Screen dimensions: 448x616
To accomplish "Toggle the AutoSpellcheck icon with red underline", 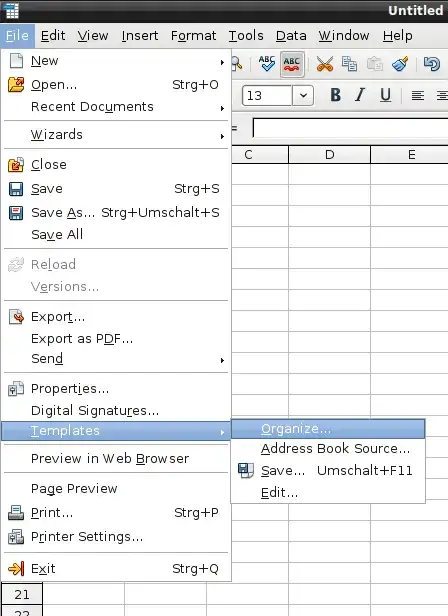I will [x=292, y=64].
